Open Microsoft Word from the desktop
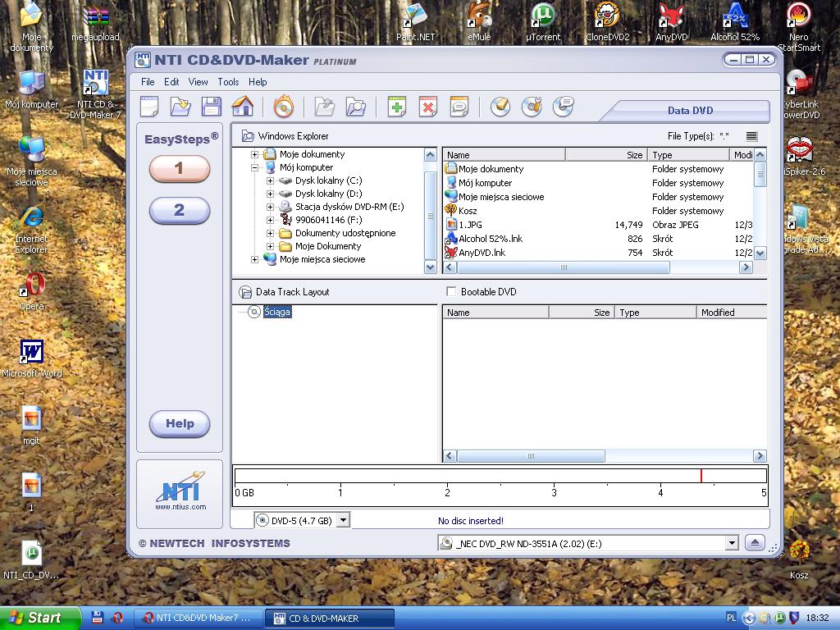Image resolution: width=840 pixels, height=630 pixels. 32,358
